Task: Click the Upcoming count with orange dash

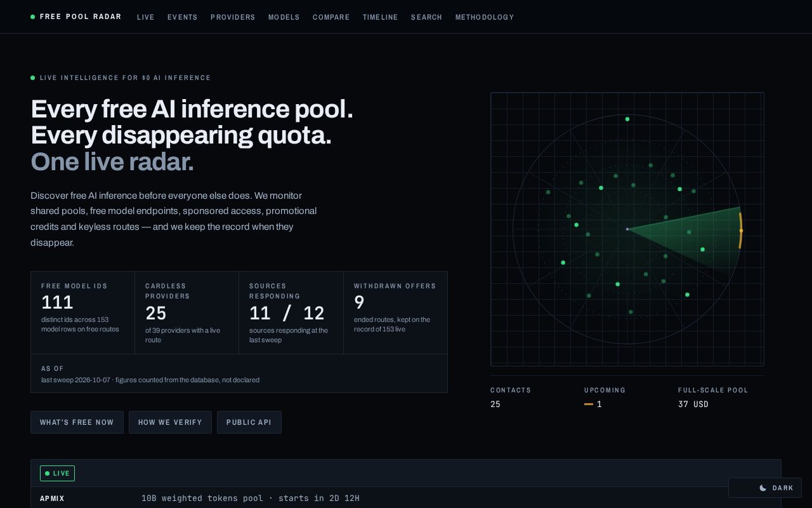Action: (x=593, y=404)
